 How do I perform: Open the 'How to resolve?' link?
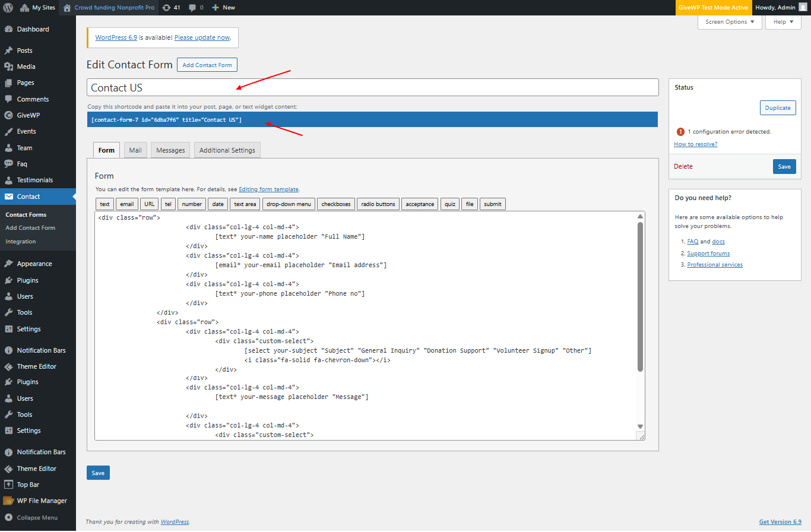click(695, 144)
